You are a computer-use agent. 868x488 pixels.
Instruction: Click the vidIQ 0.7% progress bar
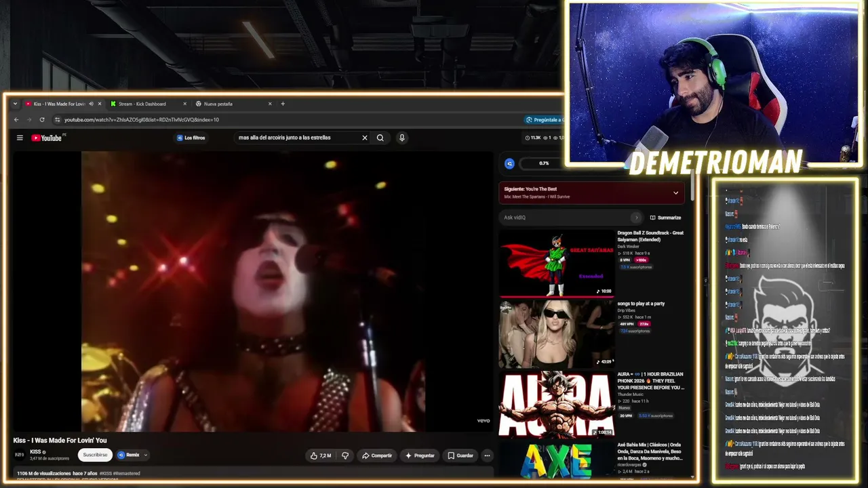(x=544, y=163)
